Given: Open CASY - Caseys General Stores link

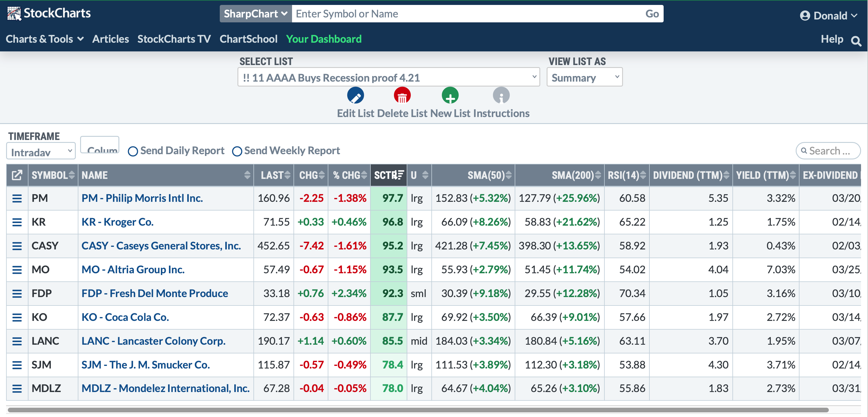Looking at the screenshot, I should 161,246.
